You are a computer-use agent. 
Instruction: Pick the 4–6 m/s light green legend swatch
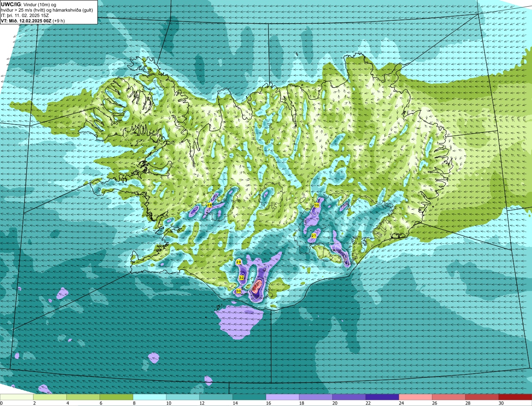pos(83,397)
